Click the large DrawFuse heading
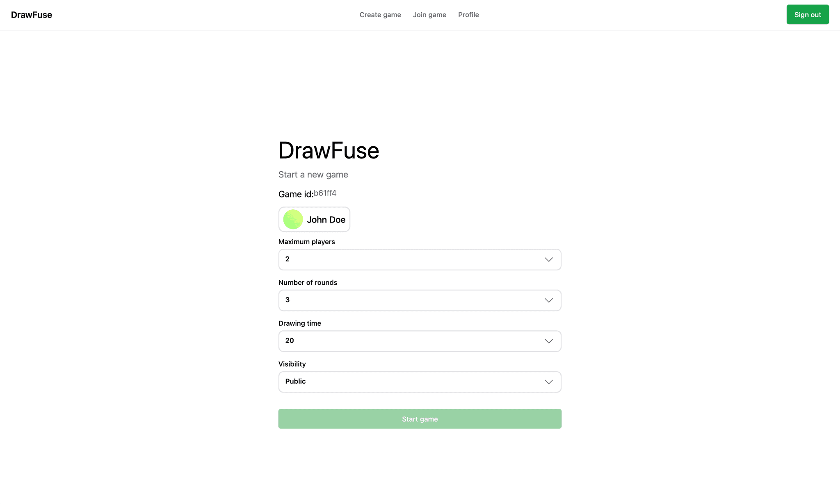The image size is (840, 504). tap(329, 150)
